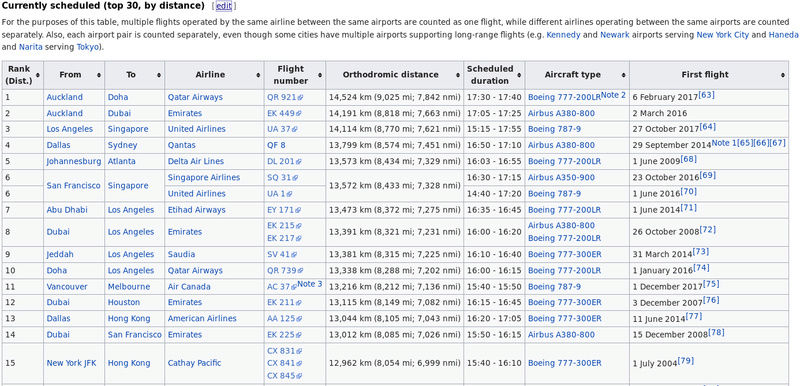The height and width of the screenshot is (386, 800).
Task: Open citation [79] after 1 July 2004
Action: click(685, 361)
